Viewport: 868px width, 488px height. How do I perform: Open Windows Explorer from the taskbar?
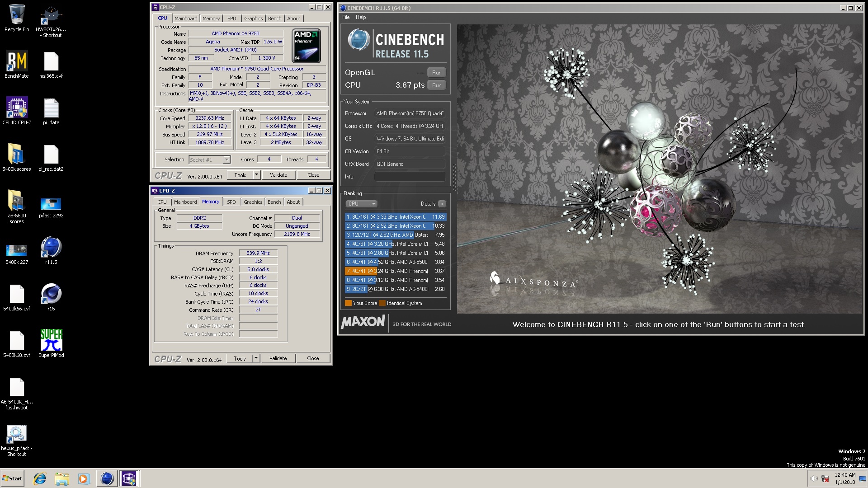pyautogui.click(x=62, y=479)
